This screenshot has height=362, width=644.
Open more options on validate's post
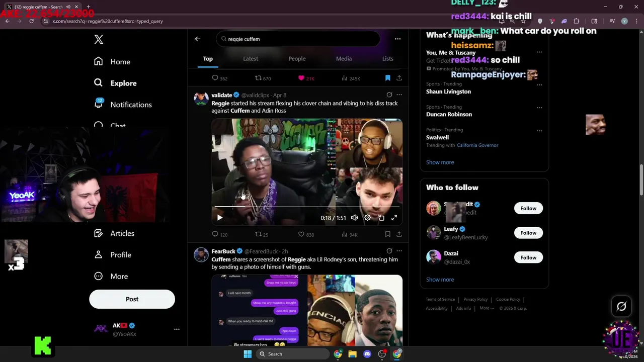(399, 95)
